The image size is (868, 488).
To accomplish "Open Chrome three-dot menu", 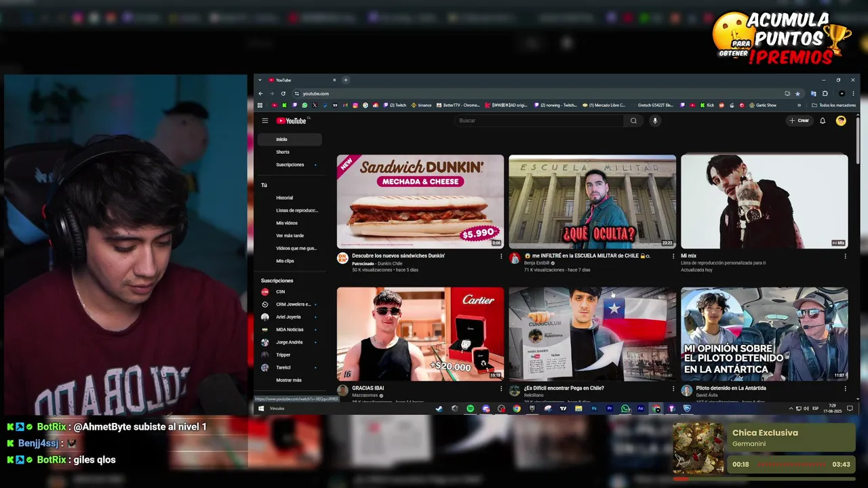I will (x=853, y=94).
